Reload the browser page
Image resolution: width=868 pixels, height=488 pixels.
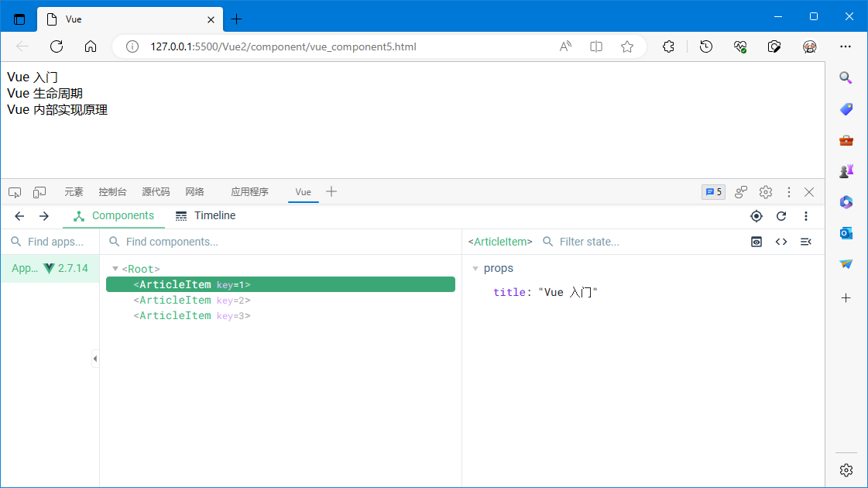57,46
